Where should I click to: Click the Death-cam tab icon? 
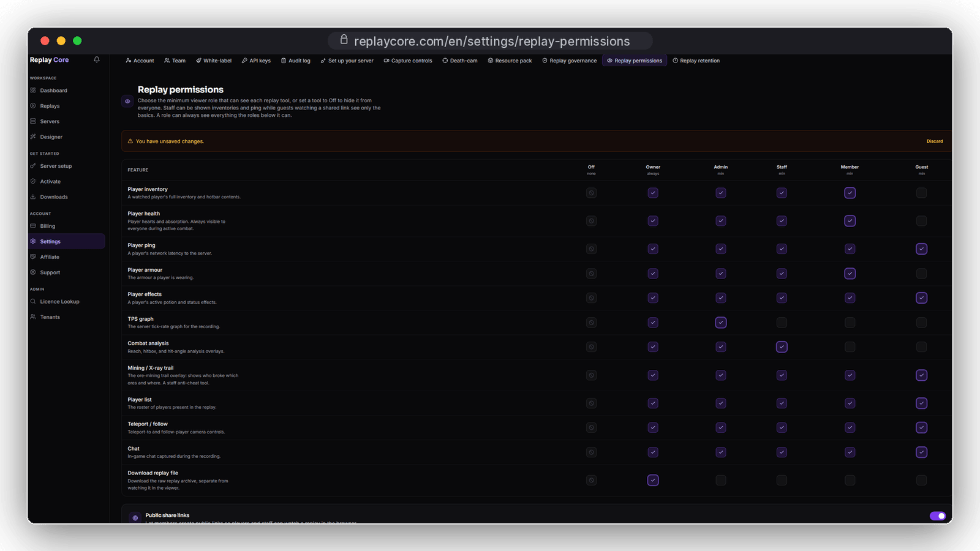[445, 61]
